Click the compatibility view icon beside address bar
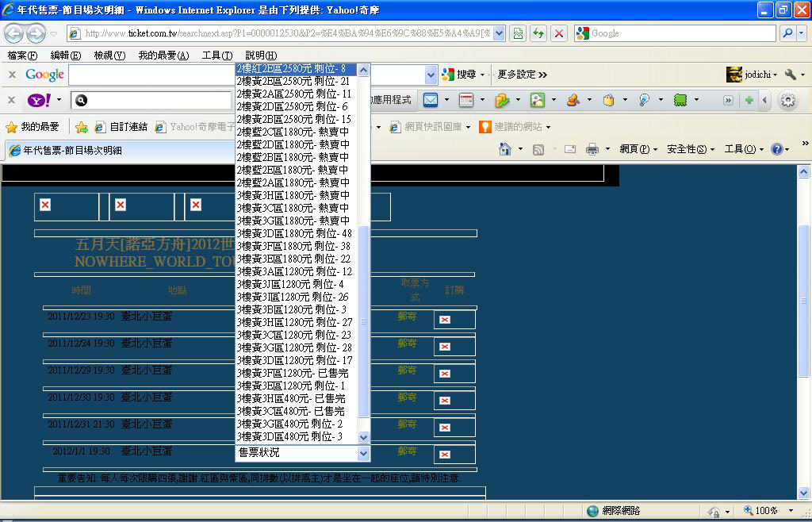Viewport: 812px width, 522px height. pos(517,33)
